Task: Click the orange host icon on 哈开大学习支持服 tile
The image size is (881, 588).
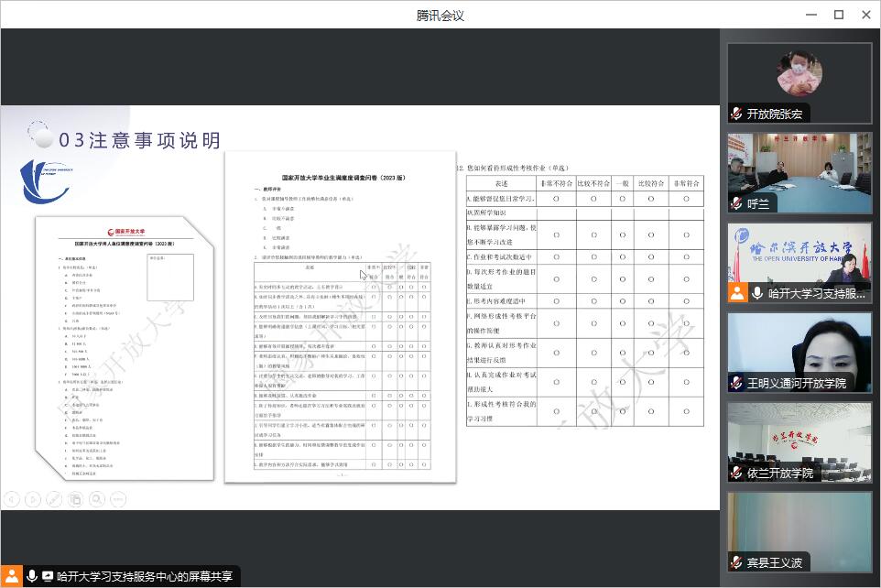Action: click(x=736, y=293)
